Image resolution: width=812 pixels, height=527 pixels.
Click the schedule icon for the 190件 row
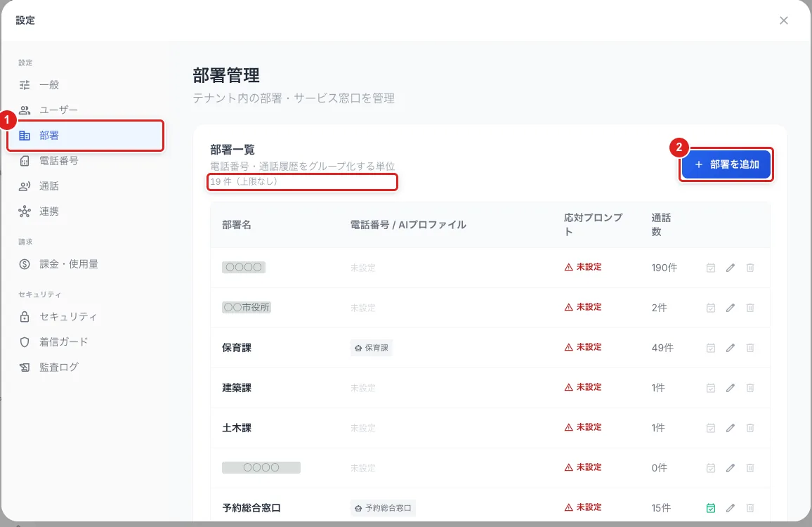tap(711, 268)
